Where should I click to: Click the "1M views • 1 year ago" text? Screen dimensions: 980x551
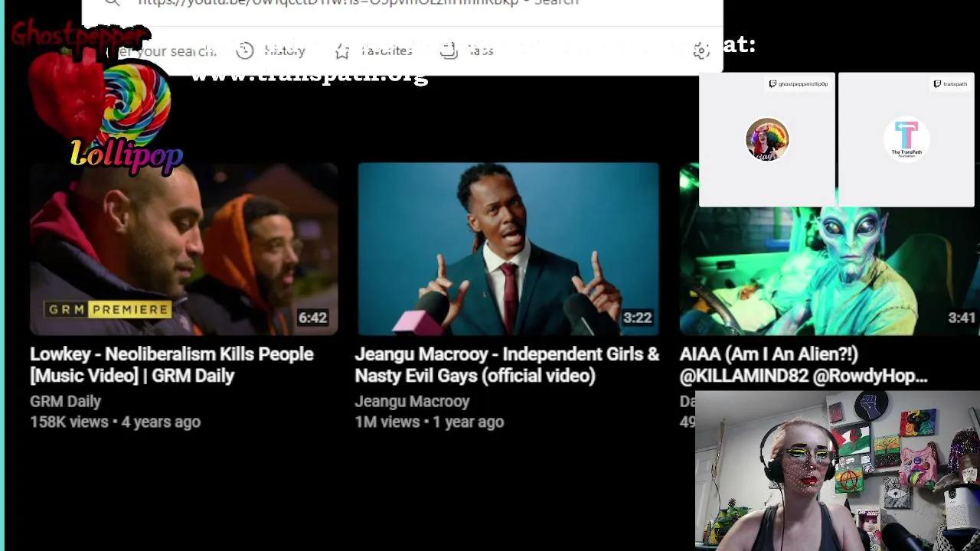click(x=429, y=422)
